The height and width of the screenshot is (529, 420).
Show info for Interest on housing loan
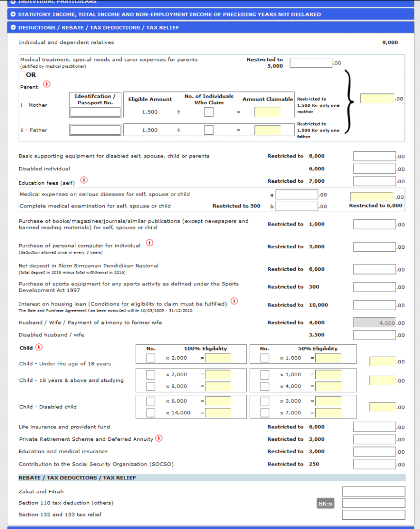tap(234, 301)
